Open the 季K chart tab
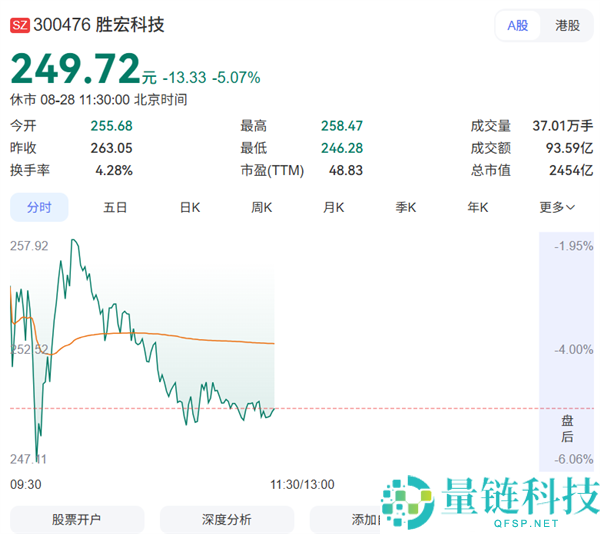The width and height of the screenshot is (600, 534). tap(405, 207)
